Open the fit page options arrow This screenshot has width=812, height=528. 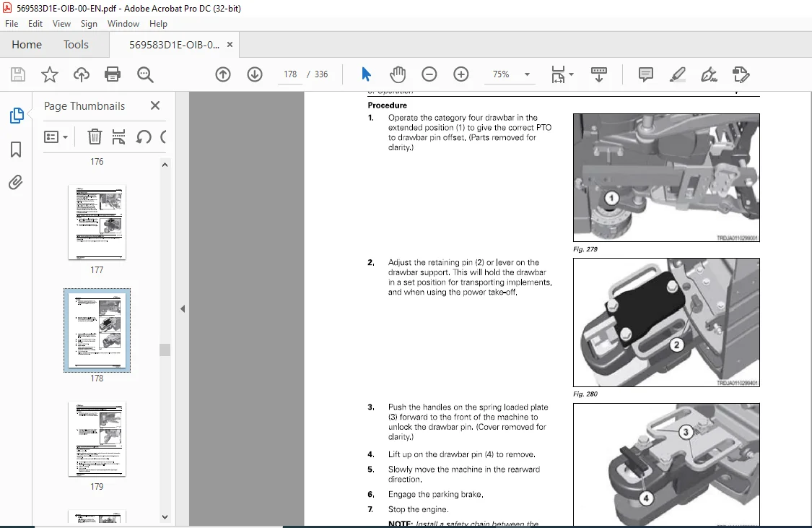(572, 74)
